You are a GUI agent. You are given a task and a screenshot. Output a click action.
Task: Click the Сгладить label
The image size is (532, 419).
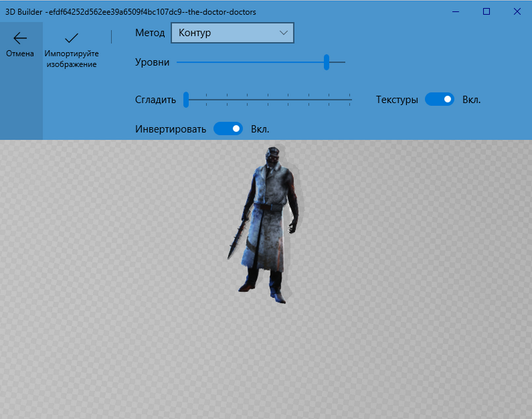(x=156, y=100)
